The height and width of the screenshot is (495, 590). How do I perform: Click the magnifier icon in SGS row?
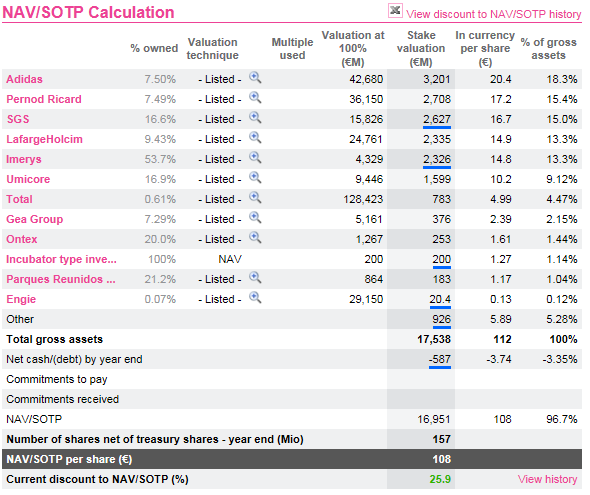[x=255, y=118]
